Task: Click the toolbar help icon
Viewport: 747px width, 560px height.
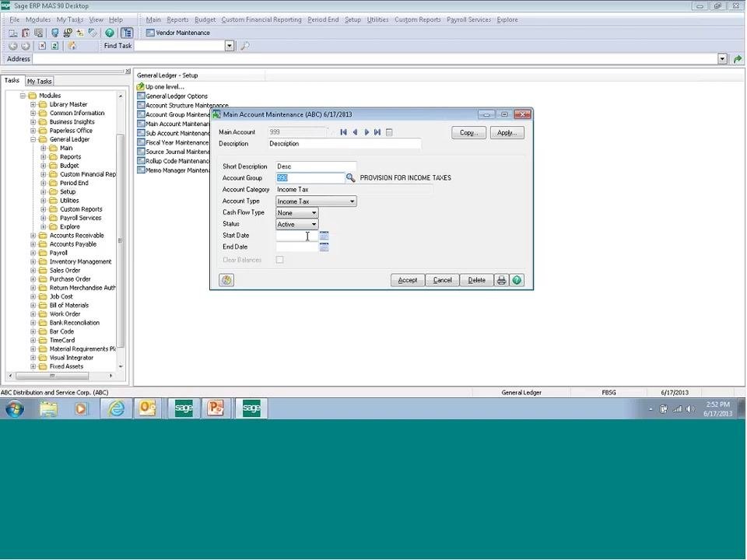Action: 110,33
